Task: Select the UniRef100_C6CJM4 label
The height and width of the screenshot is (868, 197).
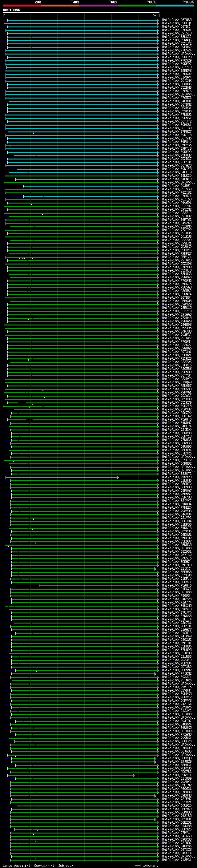Action: pos(177,521)
